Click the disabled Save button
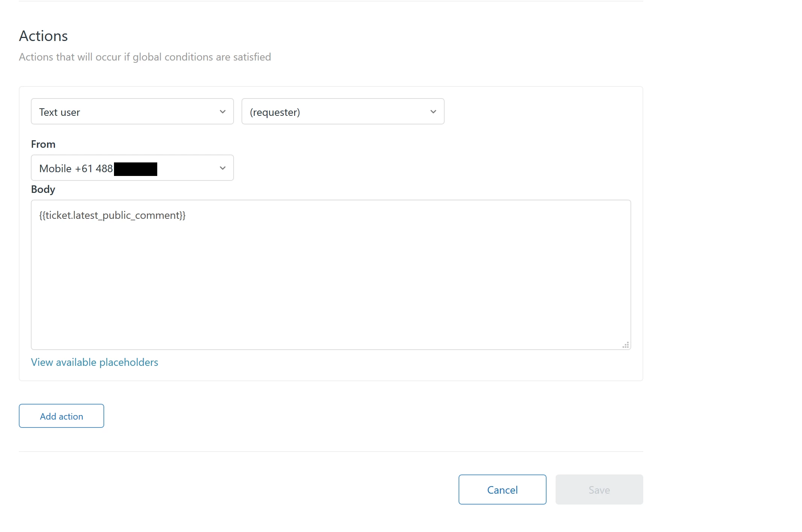This screenshot has height=532, width=802. (x=599, y=490)
